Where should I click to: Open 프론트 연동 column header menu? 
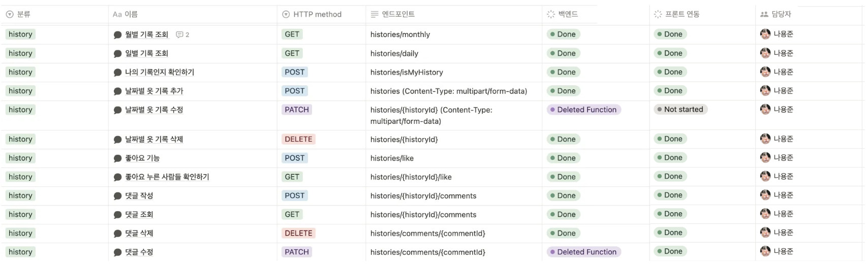[702, 14]
